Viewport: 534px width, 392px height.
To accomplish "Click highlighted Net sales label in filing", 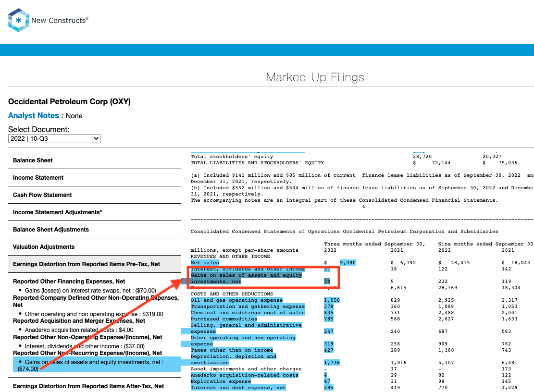I will point(205,263).
